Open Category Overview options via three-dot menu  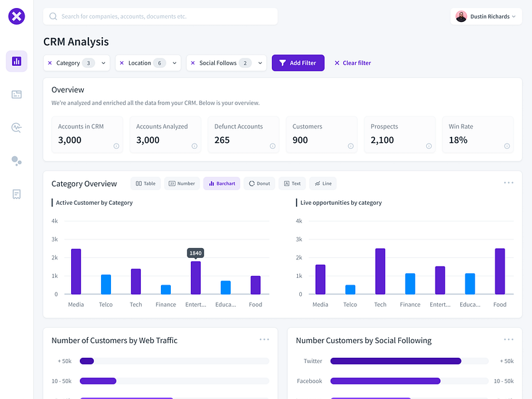509,182
